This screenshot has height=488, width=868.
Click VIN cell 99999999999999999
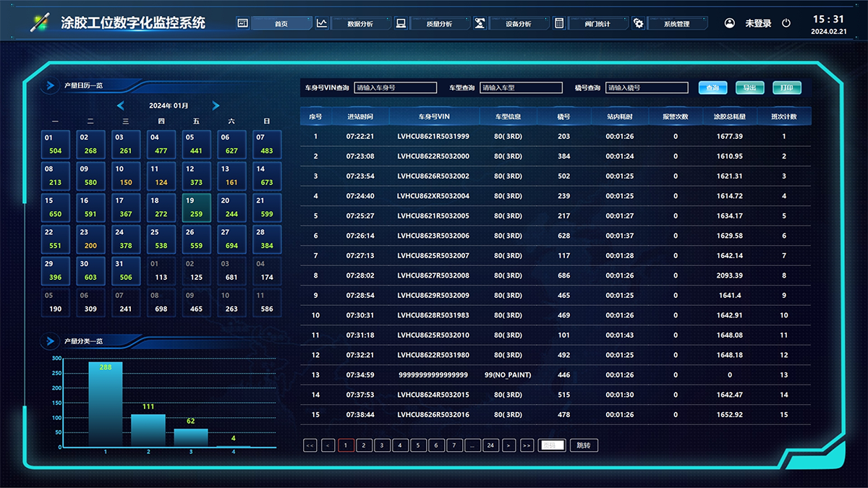pyautogui.click(x=433, y=375)
